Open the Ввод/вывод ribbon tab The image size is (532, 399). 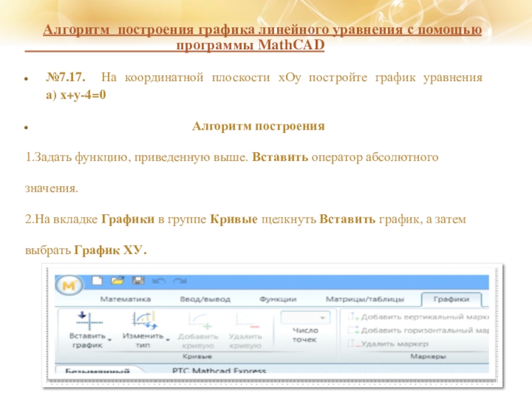[x=205, y=299]
